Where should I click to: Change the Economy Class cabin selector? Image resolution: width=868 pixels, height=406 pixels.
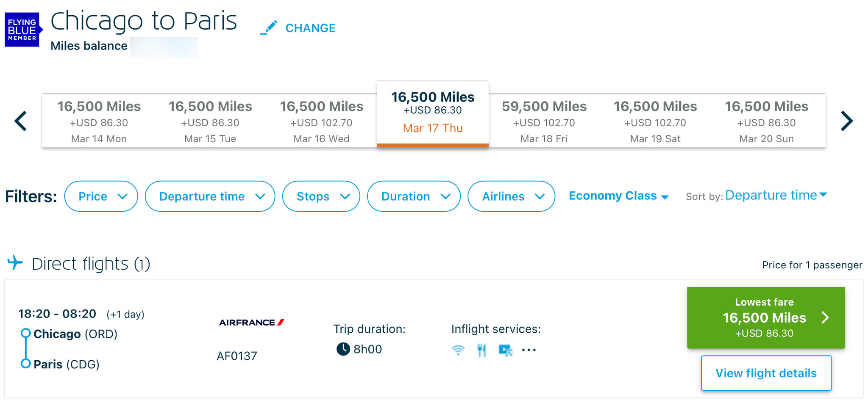pyautogui.click(x=618, y=196)
